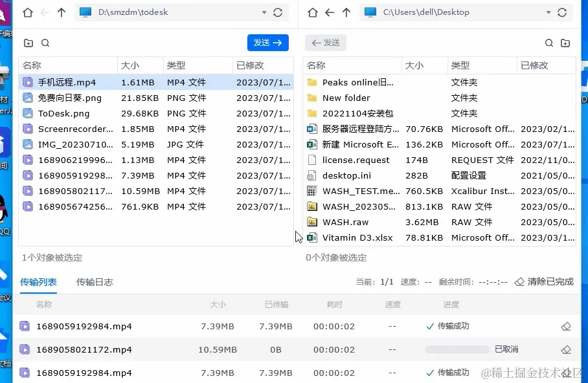Select the Peaks online folder

click(439, 82)
